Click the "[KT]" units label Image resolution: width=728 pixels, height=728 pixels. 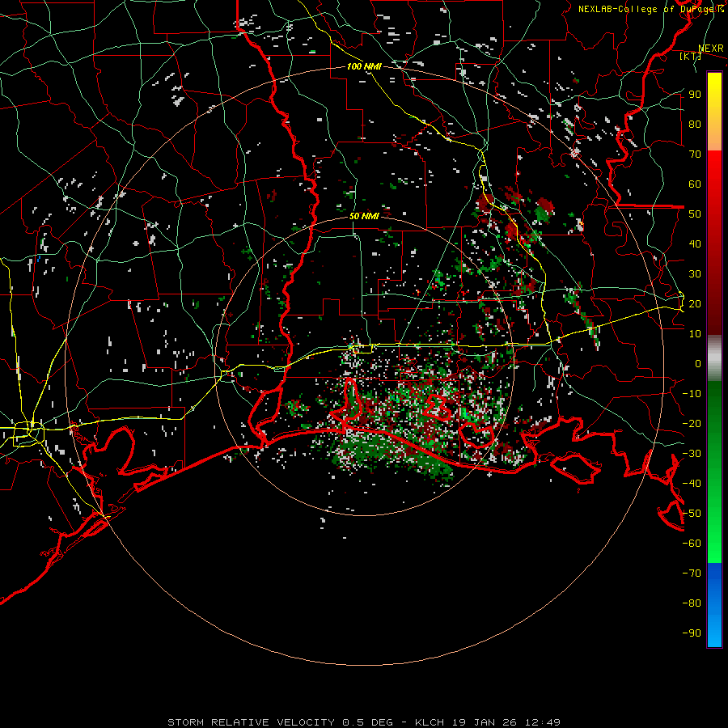tap(691, 56)
